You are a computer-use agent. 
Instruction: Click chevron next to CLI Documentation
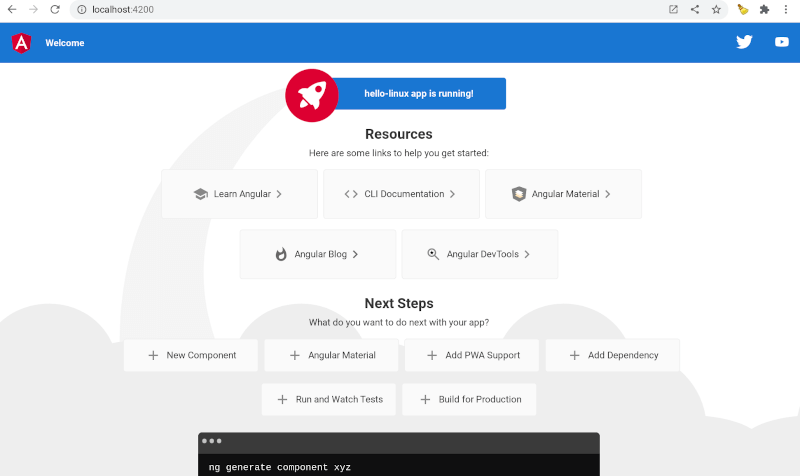tap(453, 194)
